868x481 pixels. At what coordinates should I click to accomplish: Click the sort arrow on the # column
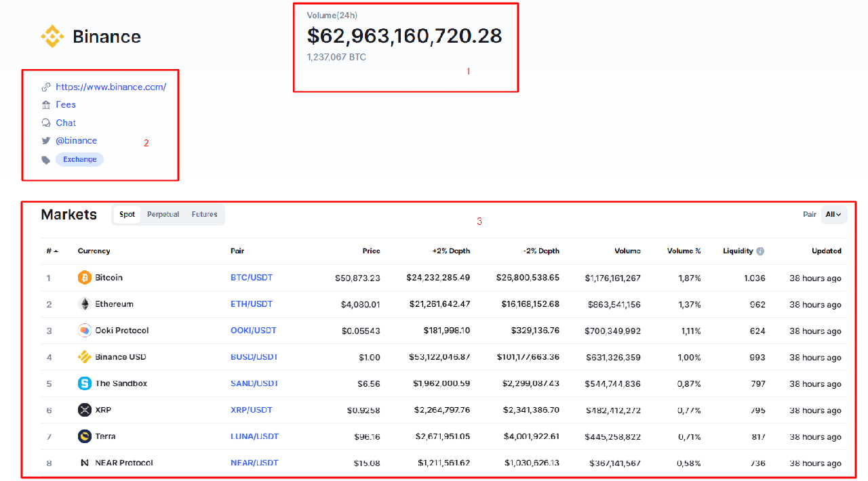[55, 251]
